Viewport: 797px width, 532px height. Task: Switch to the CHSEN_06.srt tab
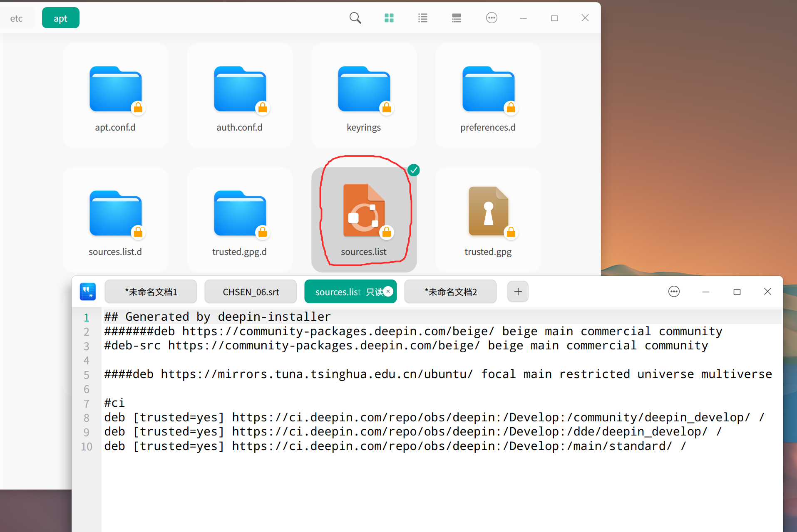point(251,292)
